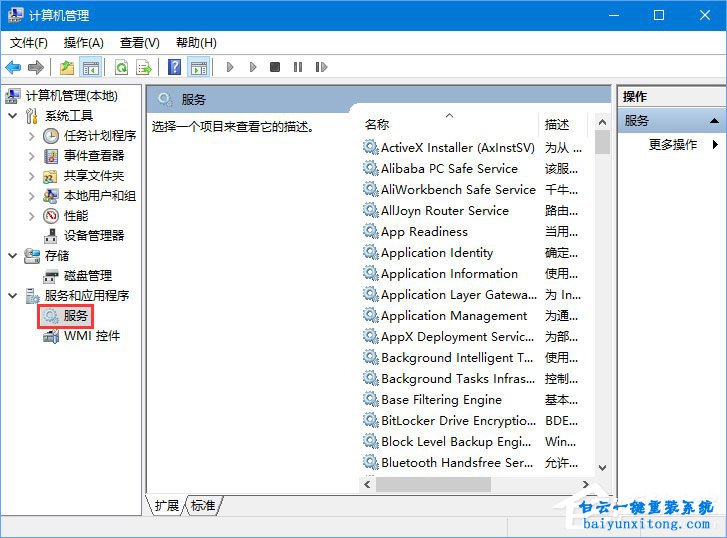This screenshot has width=727, height=538.
Task: Select Alibaba PC Safe Service row
Action: click(x=471, y=168)
